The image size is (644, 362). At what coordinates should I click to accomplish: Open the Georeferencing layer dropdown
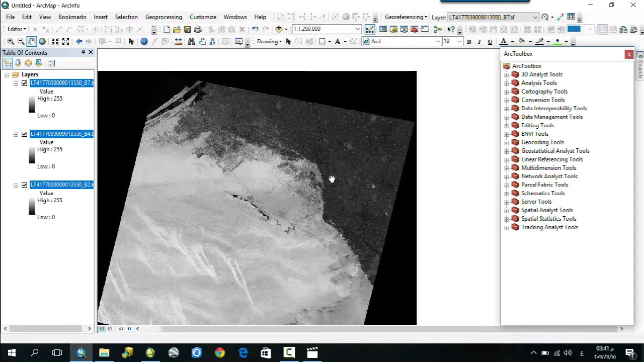[x=535, y=17]
